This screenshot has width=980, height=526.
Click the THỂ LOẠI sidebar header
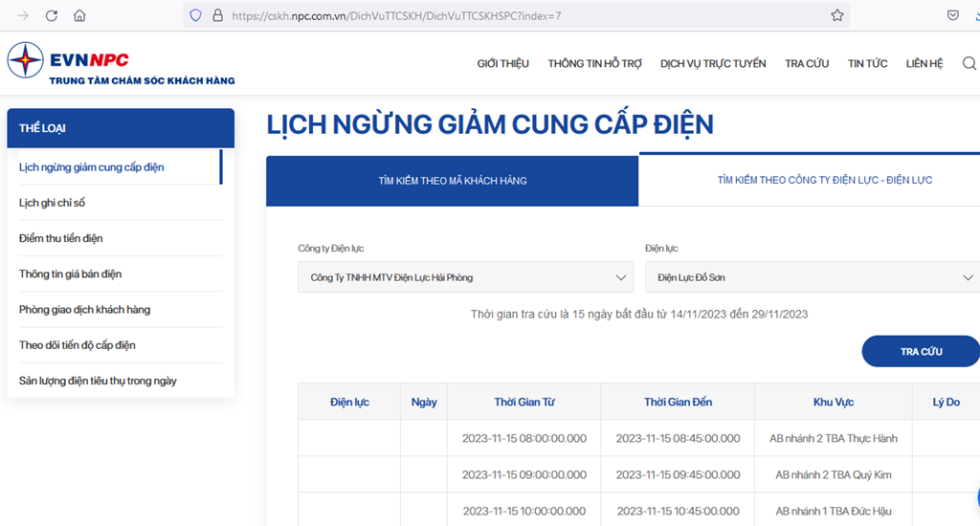[121, 128]
